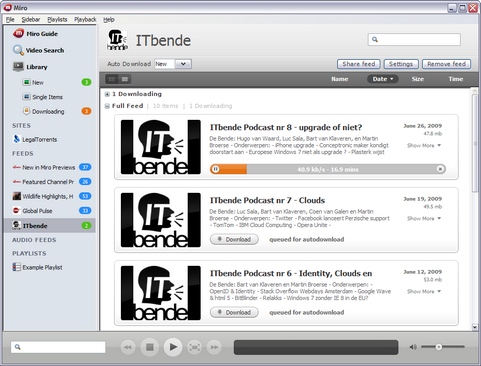Download ITbende Podcast nr 6
The image size is (481, 366).
pos(234,312)
